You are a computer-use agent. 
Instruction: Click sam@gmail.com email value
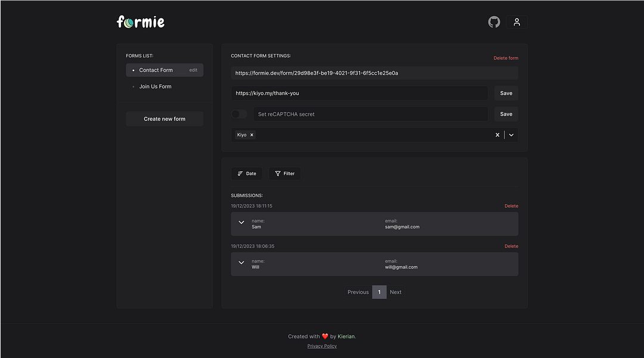(402, 227)
